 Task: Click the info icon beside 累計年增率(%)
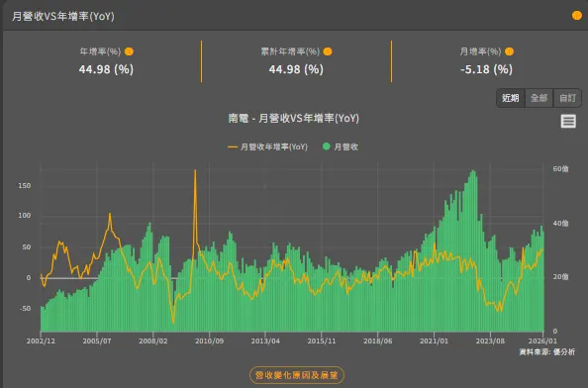[328, 51]
